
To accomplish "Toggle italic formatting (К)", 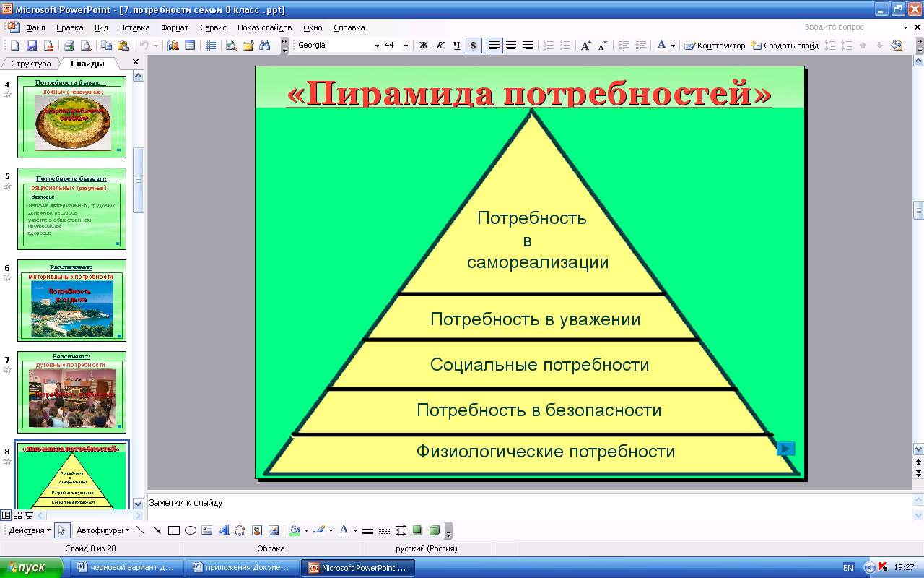I will tap(440, 46).
